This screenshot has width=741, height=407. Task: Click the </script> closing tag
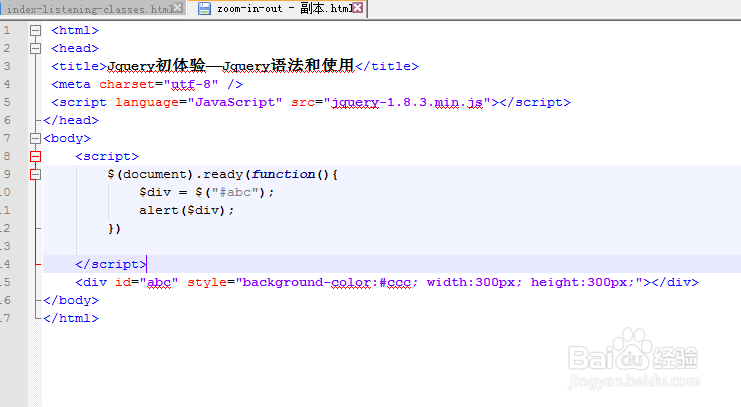pos(111,264)
